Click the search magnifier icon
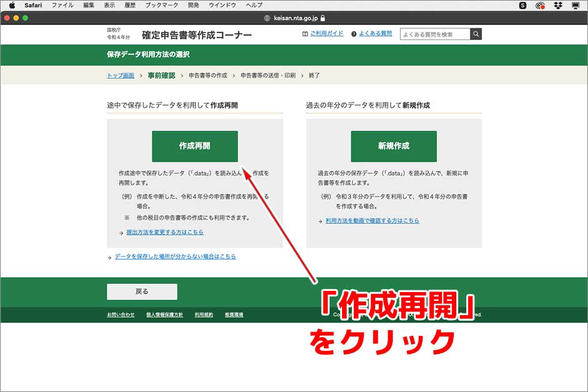Image resolution: width=588 pixels, height=392 pixels. point(476,34)
